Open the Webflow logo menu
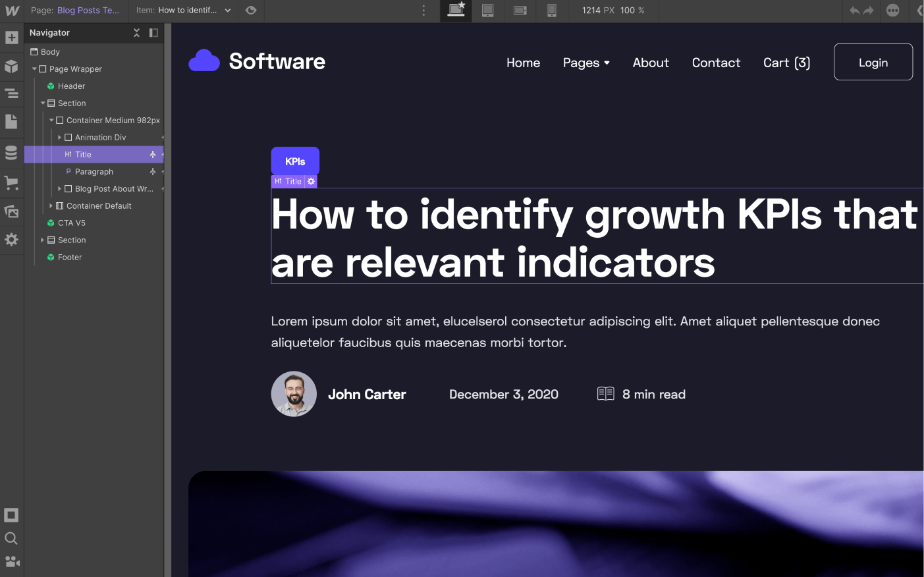Screen dimensions: 924x577 12,11
